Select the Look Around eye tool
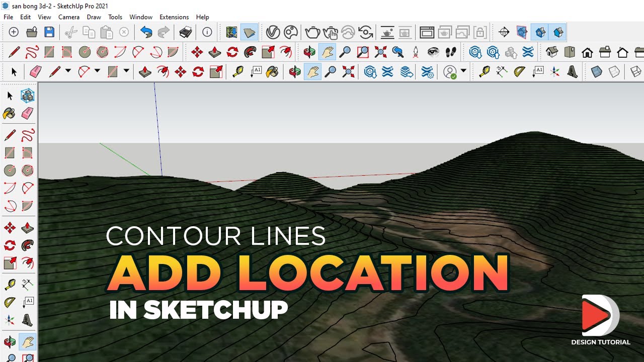Screen dimensions: 644x362 coord(433,52)
